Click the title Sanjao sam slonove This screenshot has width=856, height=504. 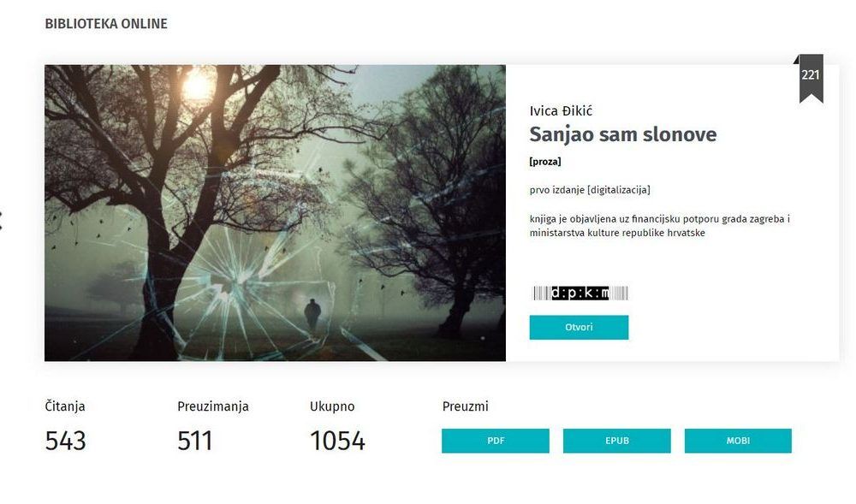click(623, 134)
